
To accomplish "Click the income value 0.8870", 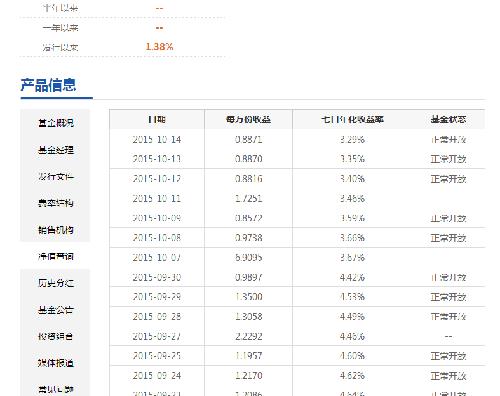I will click(x=248, y=159).
